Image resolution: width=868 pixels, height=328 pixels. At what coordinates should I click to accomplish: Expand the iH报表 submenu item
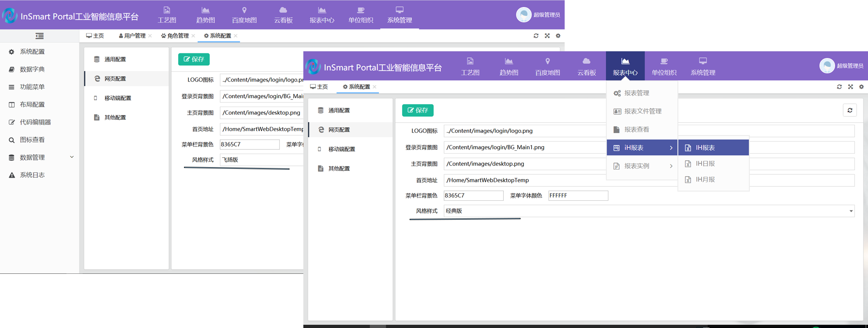642,148
